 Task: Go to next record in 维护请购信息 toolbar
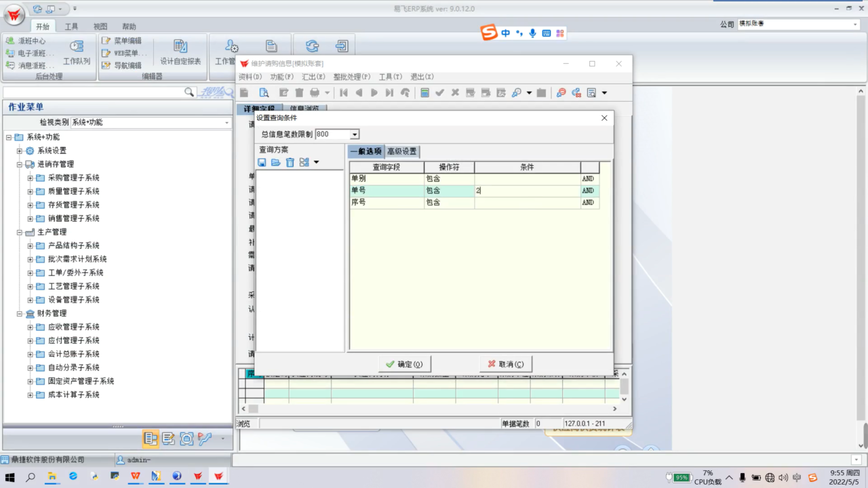coord(374,93)
